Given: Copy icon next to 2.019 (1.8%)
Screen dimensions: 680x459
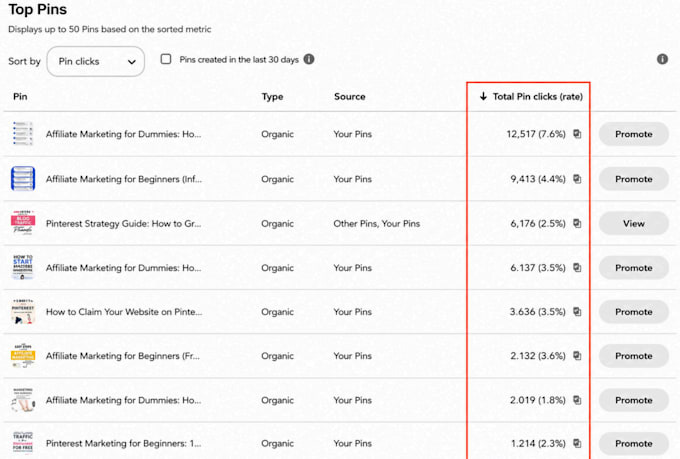Looking at the screenshot, I should (577, 400).
